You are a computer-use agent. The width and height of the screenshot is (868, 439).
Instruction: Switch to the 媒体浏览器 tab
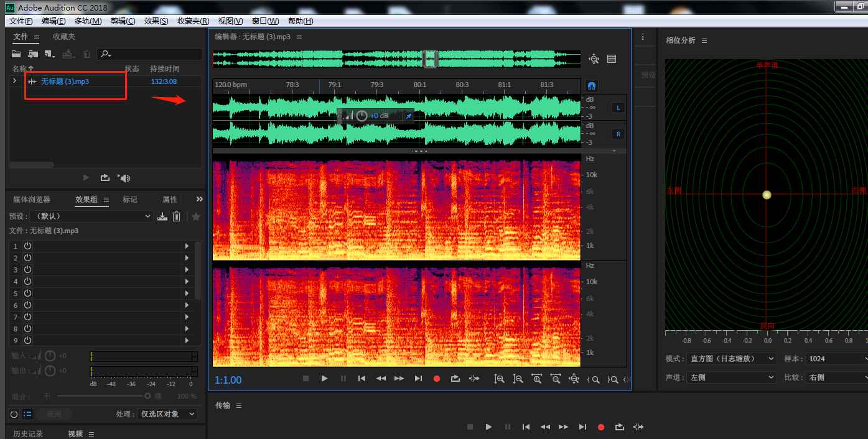tap(32, 200)
